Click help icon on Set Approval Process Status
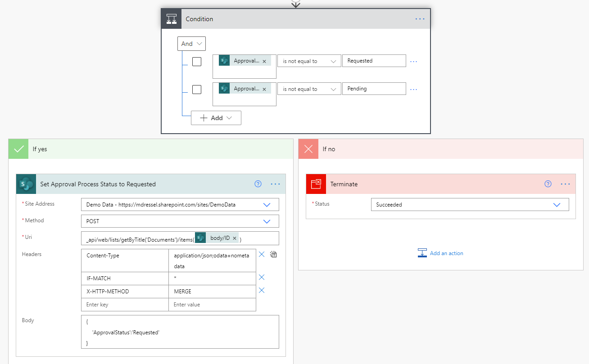Screen dimensions: 589x364 [258, 184]
